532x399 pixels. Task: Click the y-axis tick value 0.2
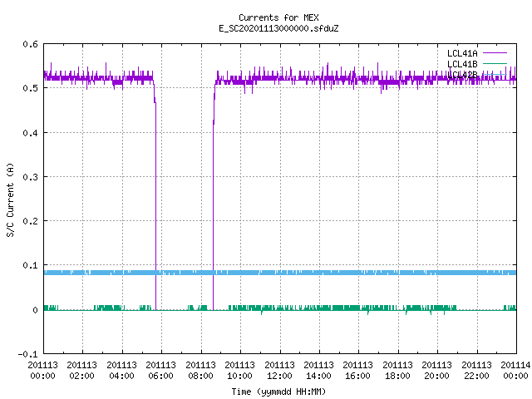point(30,221)
